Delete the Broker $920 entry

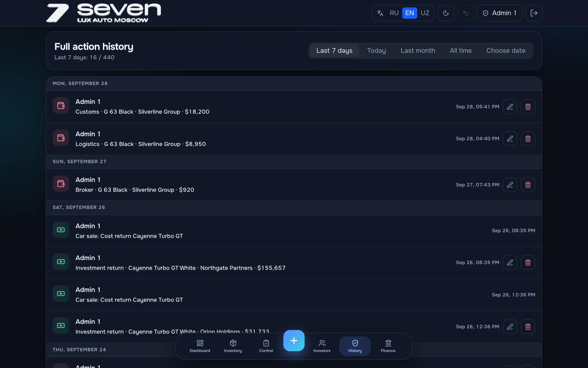coord(528,185)
